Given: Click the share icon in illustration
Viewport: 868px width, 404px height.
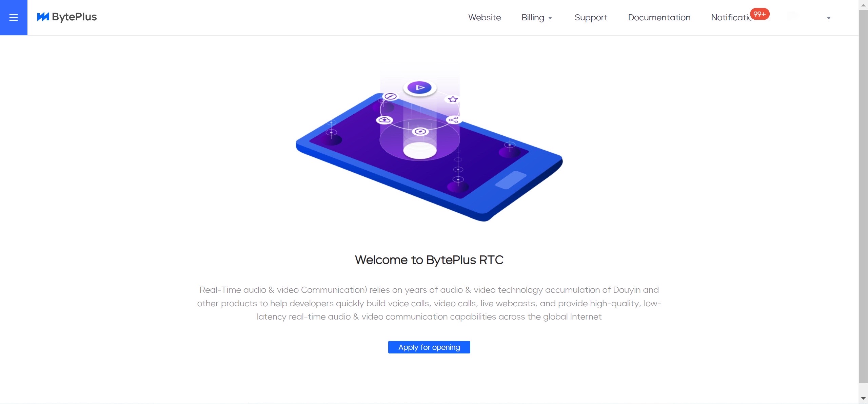Looking at the screenshot, I should tap(453, 120).
